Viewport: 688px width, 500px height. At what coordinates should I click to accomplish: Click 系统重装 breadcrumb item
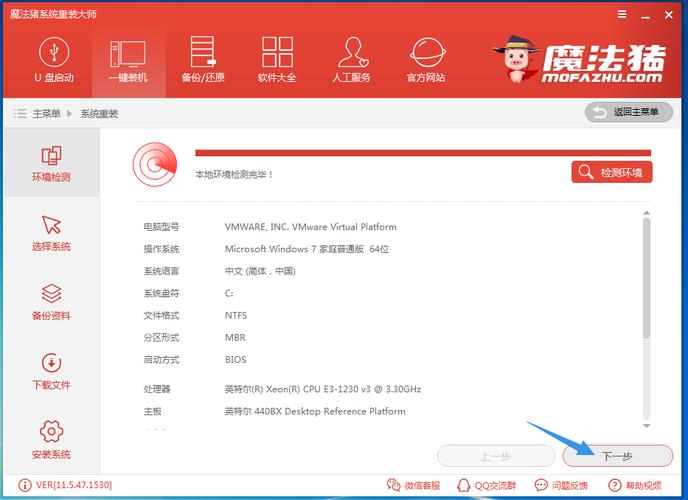[x=99, y=114]
